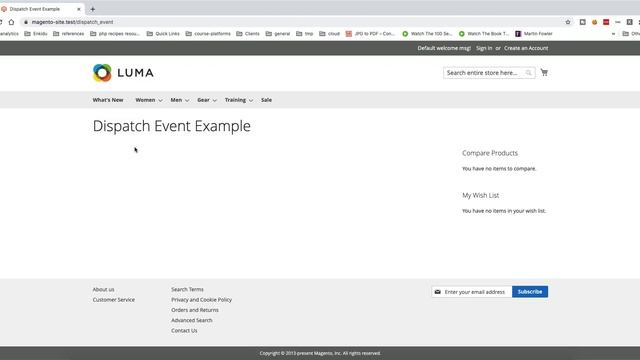This screenshot has height=360, width=640.
Task: Open the JPG to PDF bookmark
Action: click(370, 34)
